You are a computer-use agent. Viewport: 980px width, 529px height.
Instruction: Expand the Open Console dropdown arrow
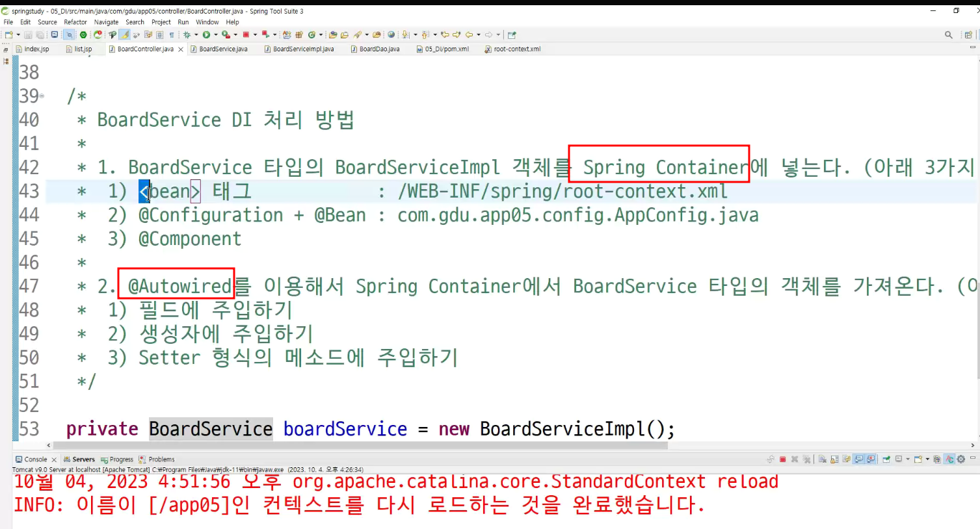point(927,459)
